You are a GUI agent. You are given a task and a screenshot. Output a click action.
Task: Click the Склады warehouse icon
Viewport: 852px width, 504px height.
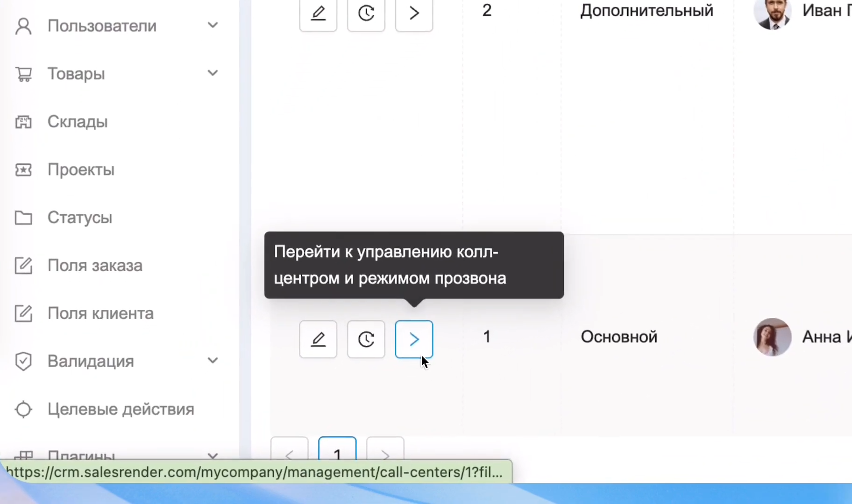click(x=23, y=122)
